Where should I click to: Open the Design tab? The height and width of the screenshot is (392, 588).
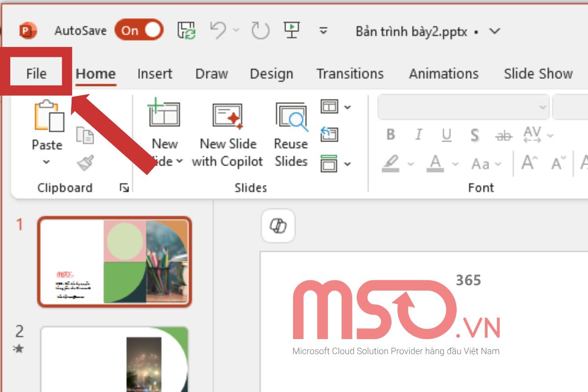(x=271, y=74)
